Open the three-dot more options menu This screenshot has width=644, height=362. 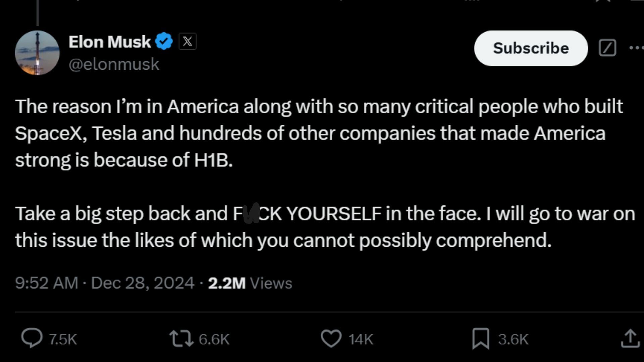(636, 48)
